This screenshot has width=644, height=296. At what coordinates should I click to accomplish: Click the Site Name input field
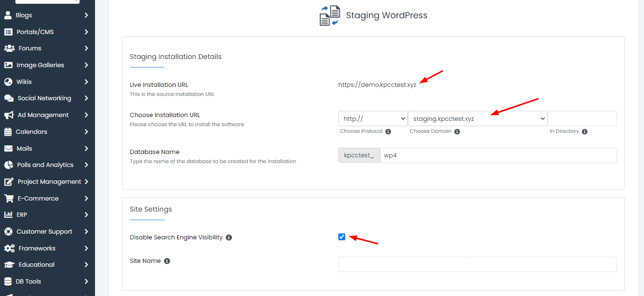477,264
